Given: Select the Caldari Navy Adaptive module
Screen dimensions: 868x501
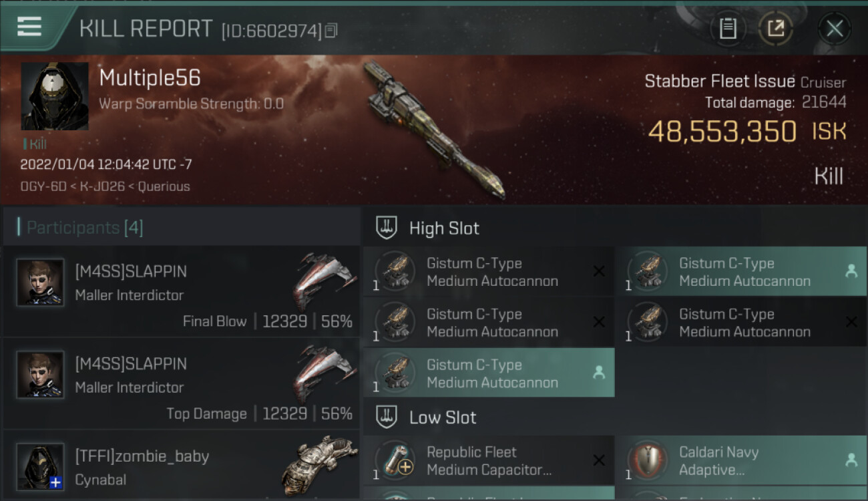Looking at the screenshot, I should coord(741,460).
